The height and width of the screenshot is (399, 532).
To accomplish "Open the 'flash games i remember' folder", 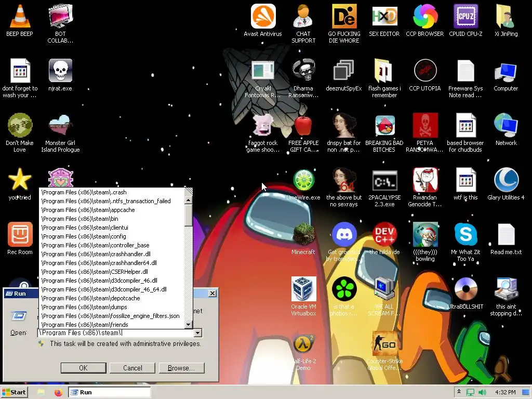I will [x=384, y=71].
